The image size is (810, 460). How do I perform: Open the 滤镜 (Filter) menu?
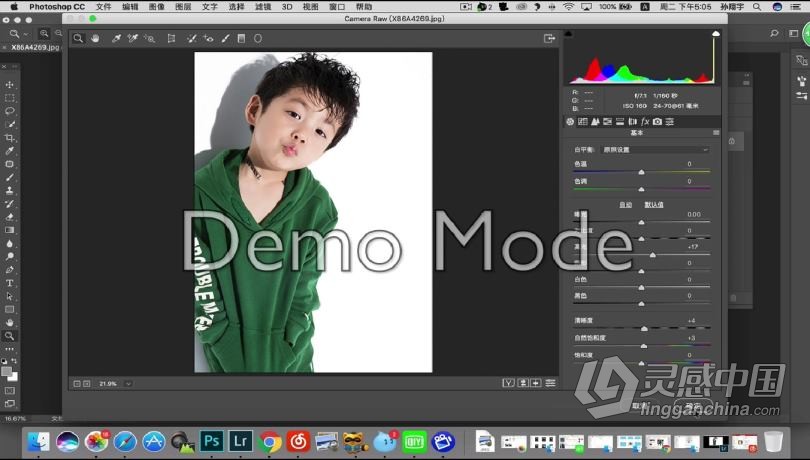[x=263, y=7]
